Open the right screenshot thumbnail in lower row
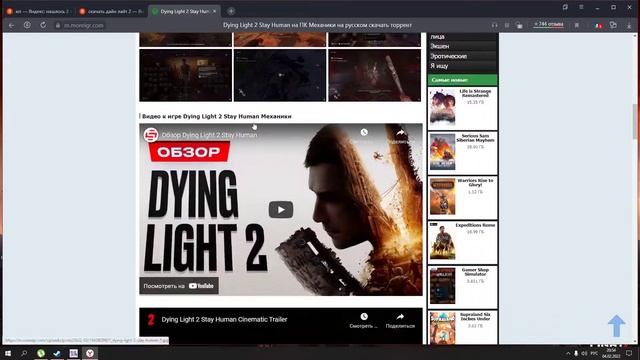Image resolution: width=640 pixels, height=360 pixels. click(375, 75)
